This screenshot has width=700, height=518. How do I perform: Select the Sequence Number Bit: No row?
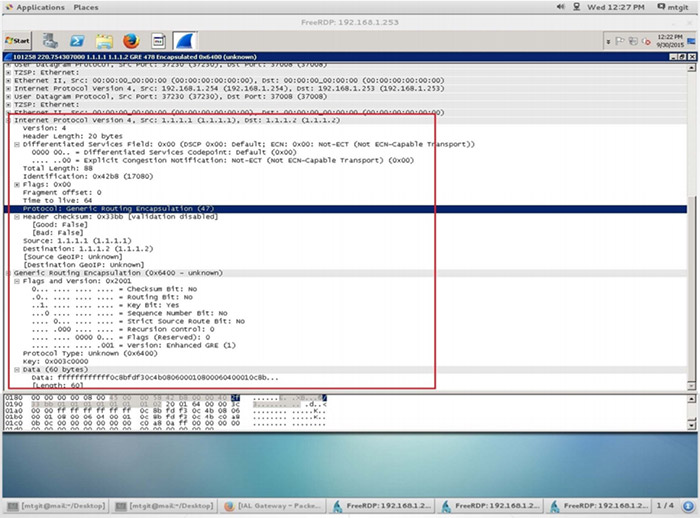[x=129, y=313]
